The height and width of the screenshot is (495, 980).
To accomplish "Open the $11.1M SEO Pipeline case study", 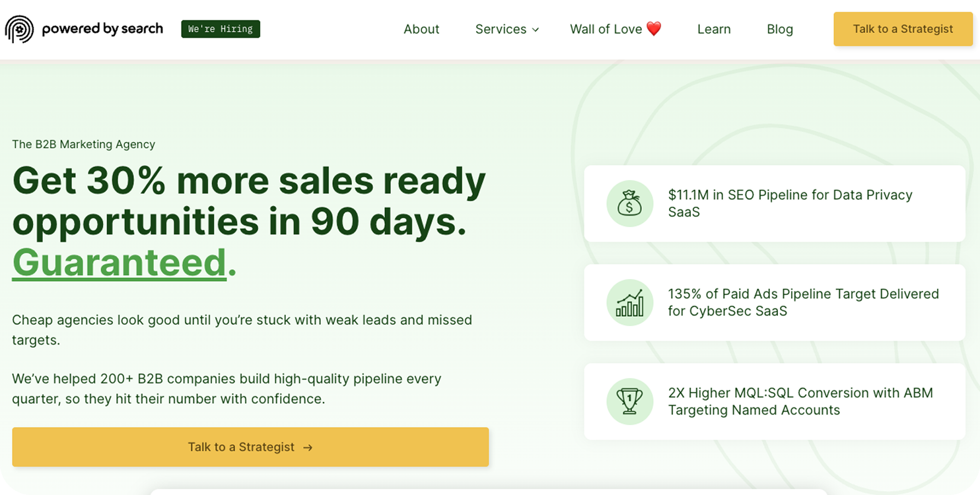I will pos(775,203).
